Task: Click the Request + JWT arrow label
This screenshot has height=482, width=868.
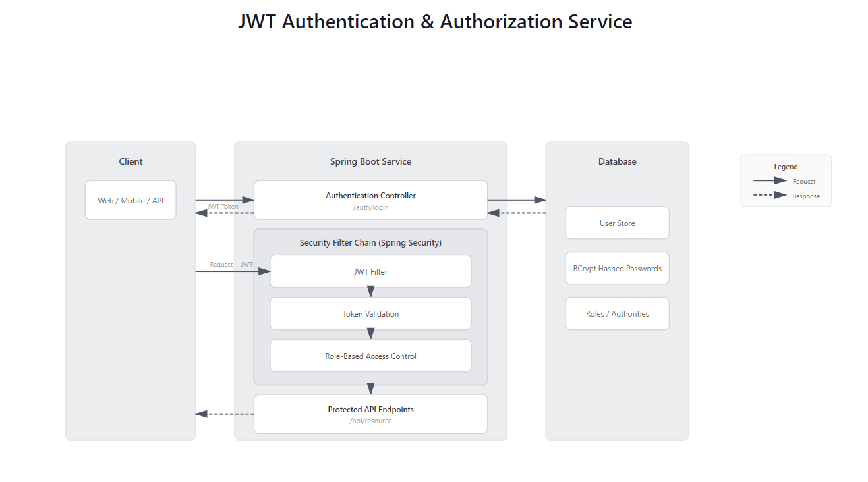Action: pos(231,264)
